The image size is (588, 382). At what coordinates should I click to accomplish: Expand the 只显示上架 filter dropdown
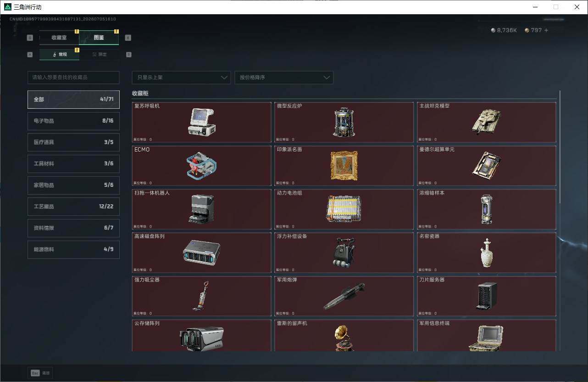pos(181,78)
